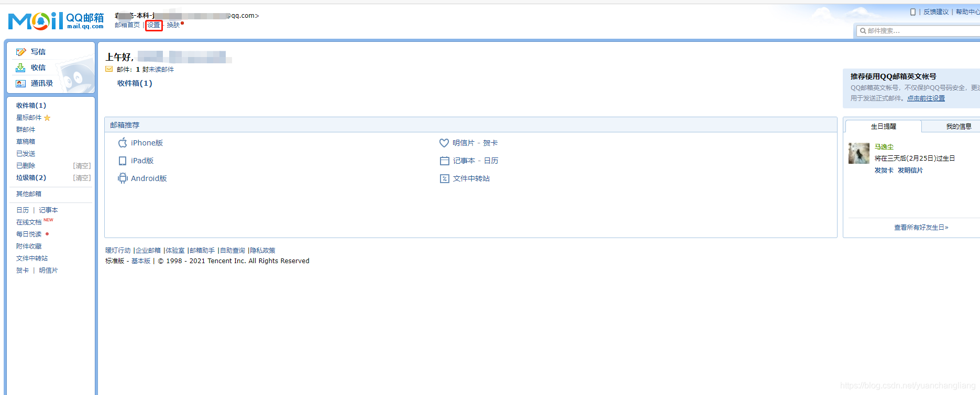The width and height of the screenshot is (980, 395).
Task: Open the 已发送 folder
Action: click(x=26, y=154)
